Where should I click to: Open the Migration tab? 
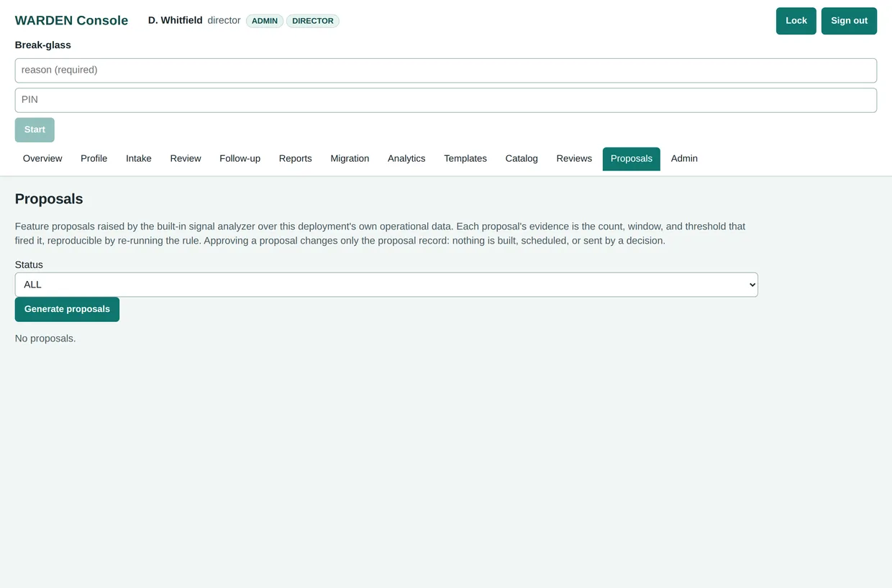coord(350,159)
